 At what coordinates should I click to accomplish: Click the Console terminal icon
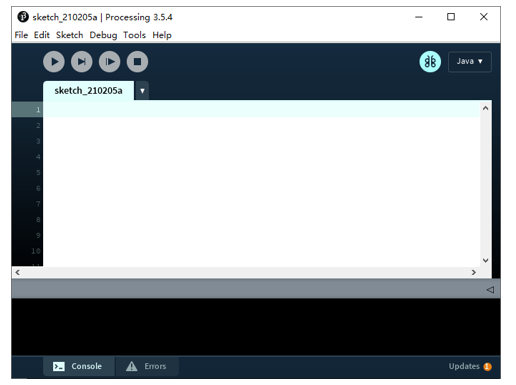pyautogui.click(x=59, y=366)
